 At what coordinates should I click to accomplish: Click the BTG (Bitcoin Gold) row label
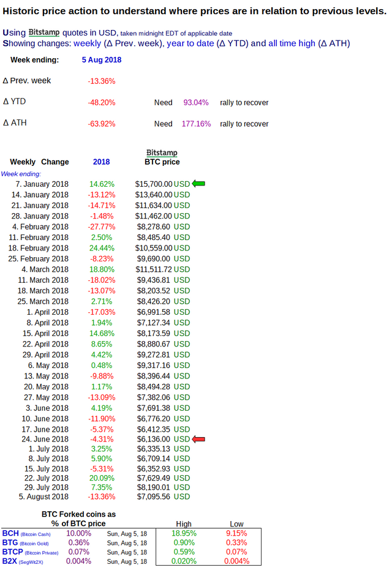point(26,542)
